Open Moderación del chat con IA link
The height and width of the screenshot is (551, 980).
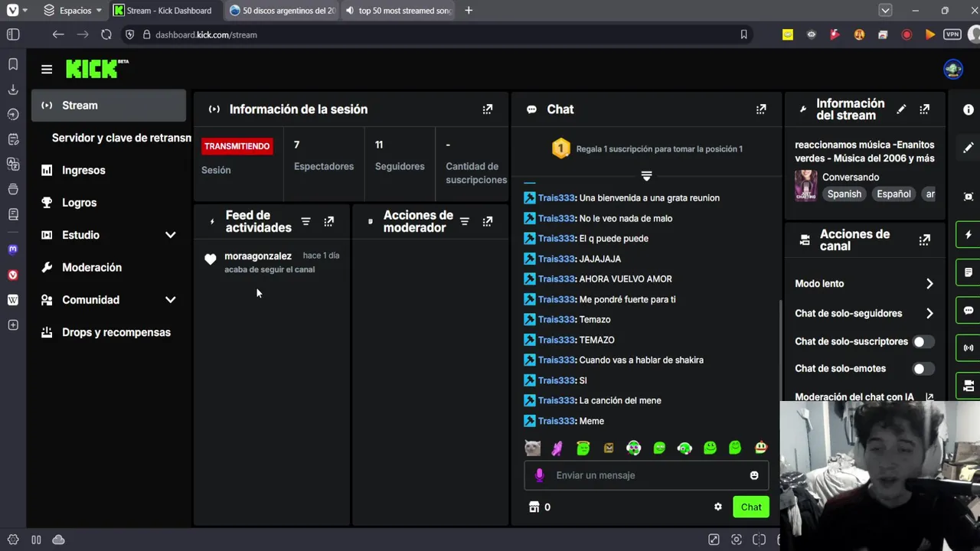864,397
